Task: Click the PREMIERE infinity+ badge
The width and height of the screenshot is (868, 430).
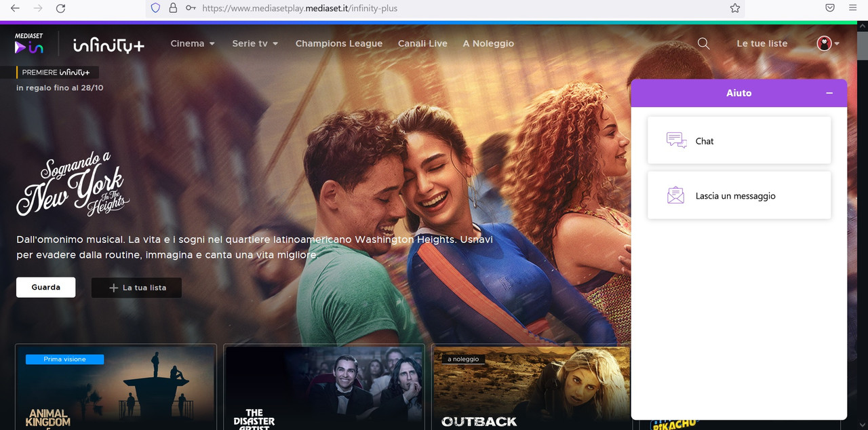Action: (58, 73)
